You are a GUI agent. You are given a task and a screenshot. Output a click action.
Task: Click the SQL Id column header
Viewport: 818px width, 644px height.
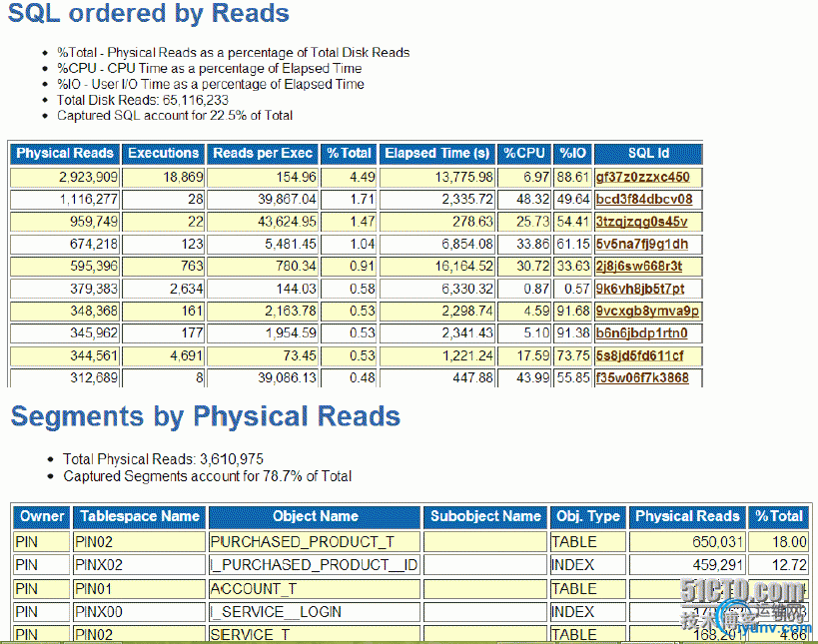[x=648, y=154]
